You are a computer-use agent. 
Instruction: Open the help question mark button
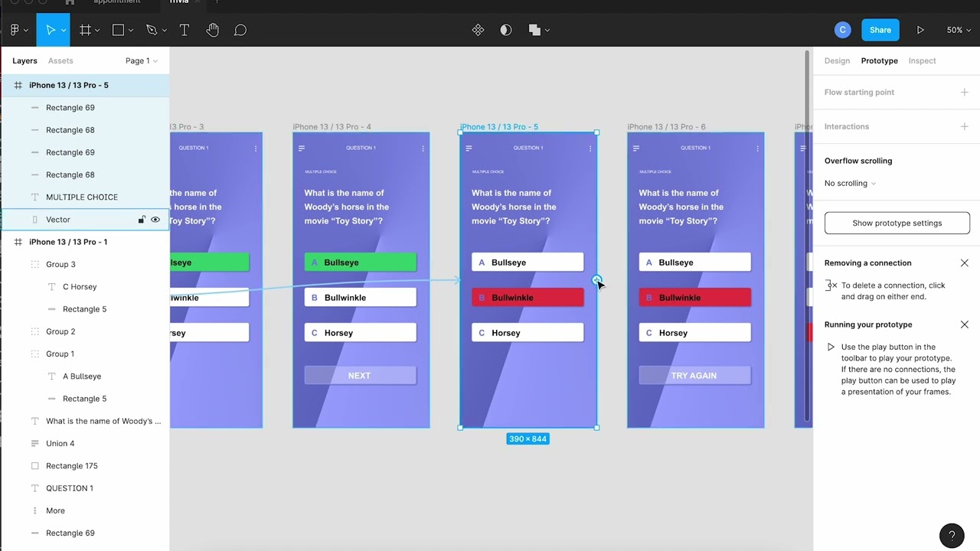[952, 536]
